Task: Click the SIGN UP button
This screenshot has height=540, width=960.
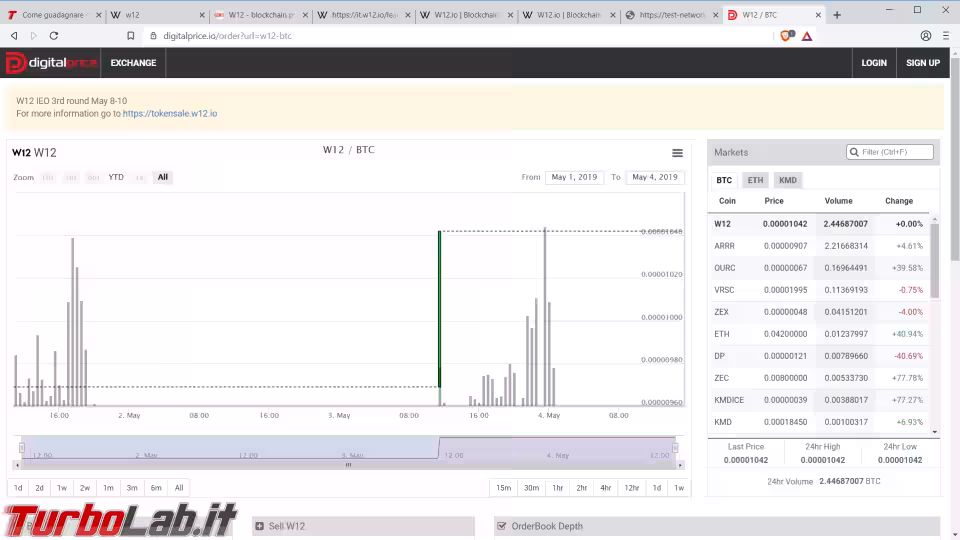Action: point(923,62)
